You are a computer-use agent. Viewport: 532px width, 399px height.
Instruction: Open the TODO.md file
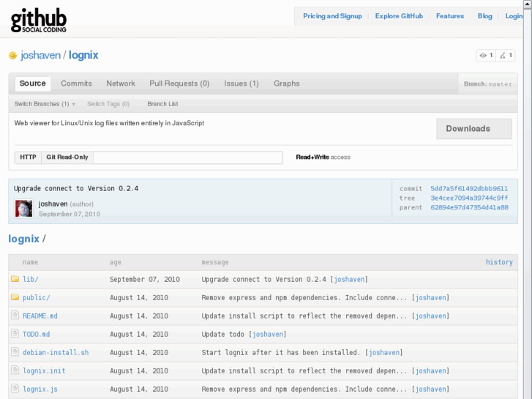coord(36,334)
